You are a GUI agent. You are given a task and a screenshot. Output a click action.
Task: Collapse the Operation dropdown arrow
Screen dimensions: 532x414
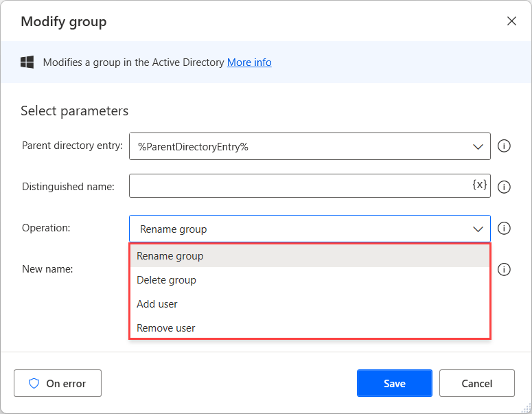click(478, 229)
